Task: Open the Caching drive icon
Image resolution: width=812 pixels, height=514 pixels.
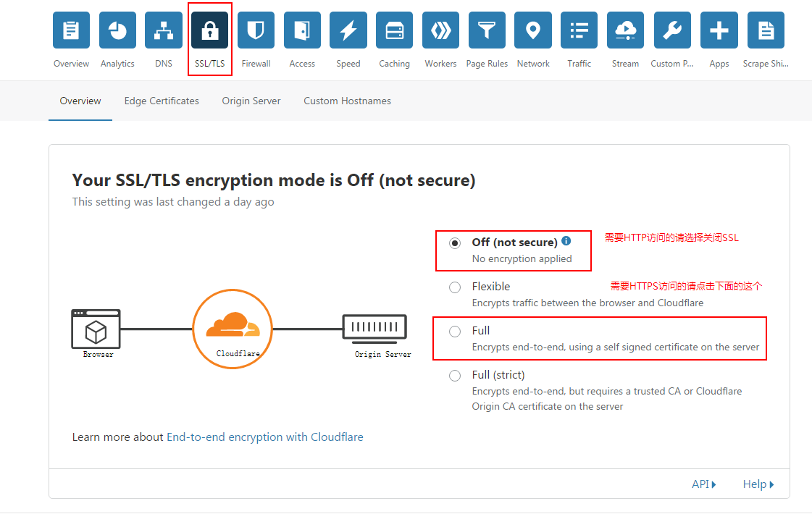Action: tap(394, 30)
